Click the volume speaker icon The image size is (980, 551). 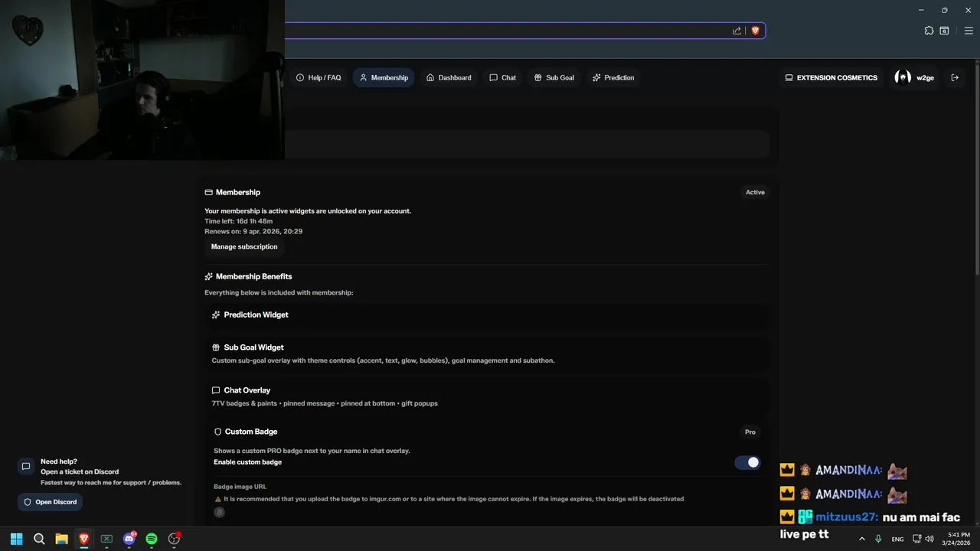point(929,539)
